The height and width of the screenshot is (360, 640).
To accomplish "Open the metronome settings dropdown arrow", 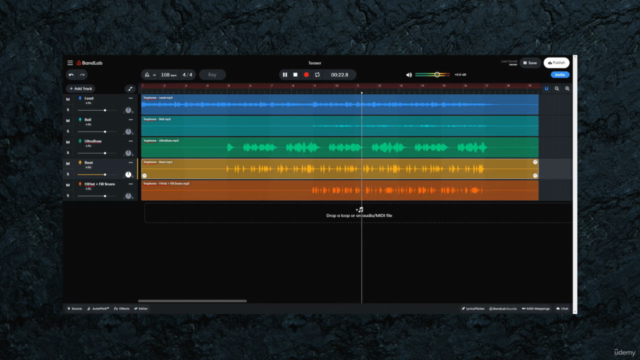I will 154,75.
